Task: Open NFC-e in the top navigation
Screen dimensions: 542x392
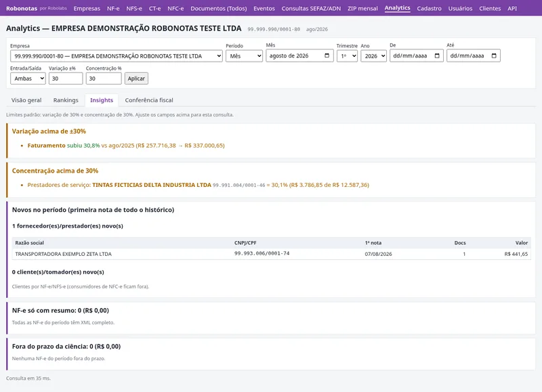Action: 175,8
